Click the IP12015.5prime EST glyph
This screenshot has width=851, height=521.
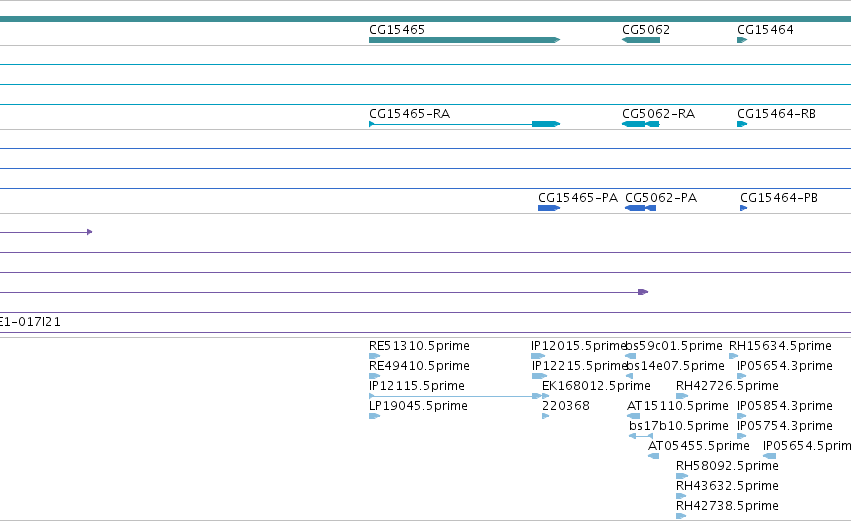(x=538, y=357)
